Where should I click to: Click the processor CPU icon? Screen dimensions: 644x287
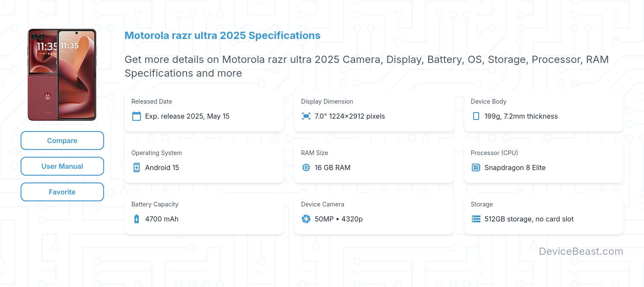click(476, 167)
